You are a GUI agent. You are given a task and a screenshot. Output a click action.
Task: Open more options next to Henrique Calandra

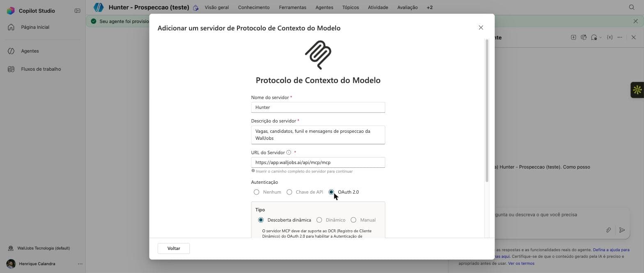80,264
